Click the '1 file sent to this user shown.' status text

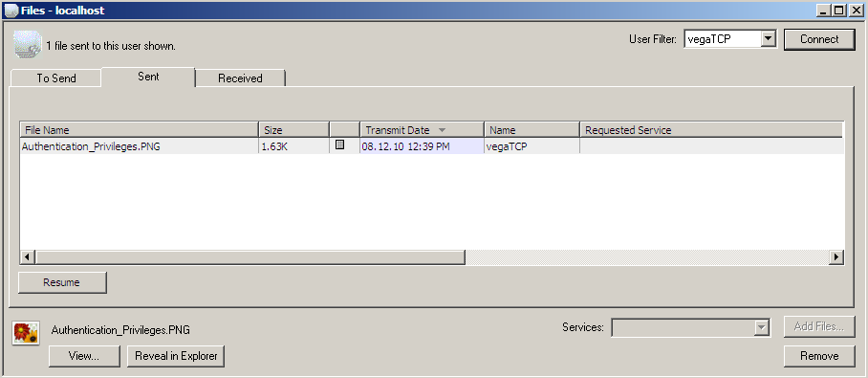pos(111,46)
